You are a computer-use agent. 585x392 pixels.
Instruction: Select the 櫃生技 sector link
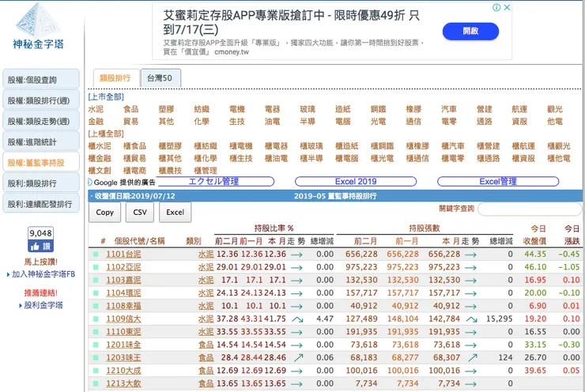tap(241, 158)
